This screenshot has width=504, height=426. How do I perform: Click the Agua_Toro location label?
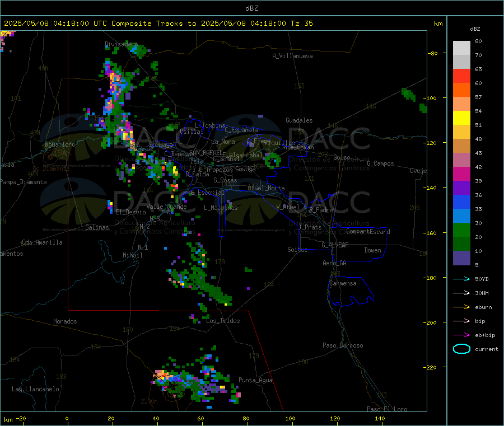(60, 144)
